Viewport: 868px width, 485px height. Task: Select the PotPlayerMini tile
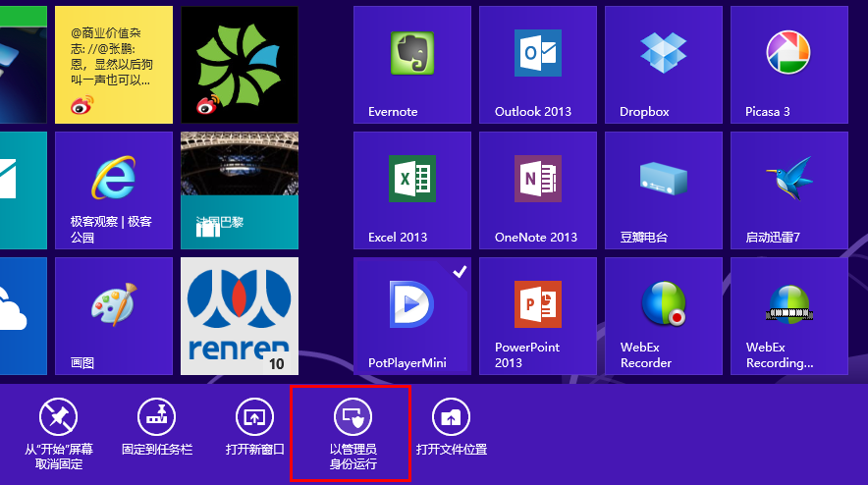pos(412,316)
